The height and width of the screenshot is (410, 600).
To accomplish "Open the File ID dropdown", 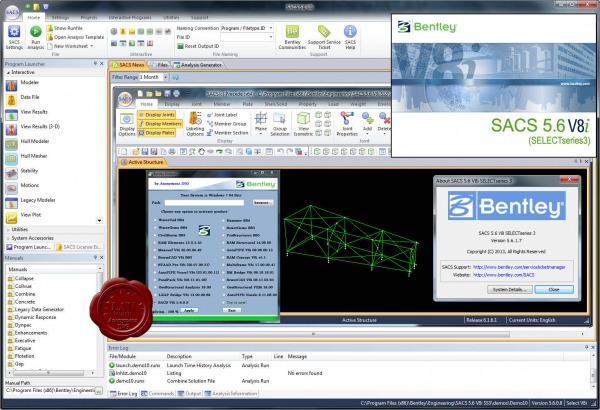I will click(271, 37).
